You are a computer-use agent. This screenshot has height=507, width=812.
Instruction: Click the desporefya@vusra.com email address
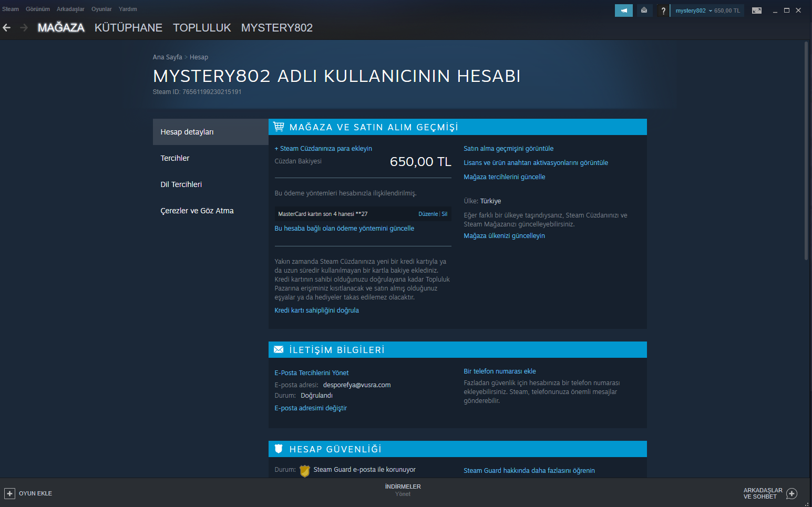tap(357, 385)
